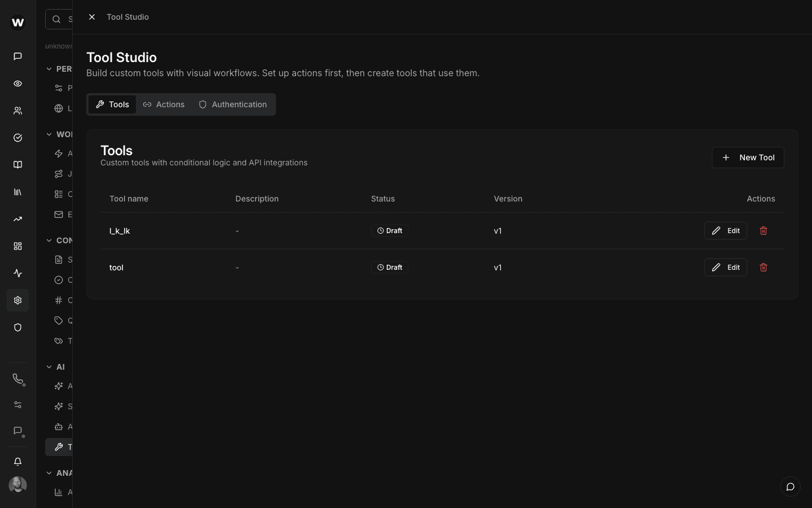The image size is (812, 508).
Task: Click the bell notifications icon
Action: pos(17,461)
